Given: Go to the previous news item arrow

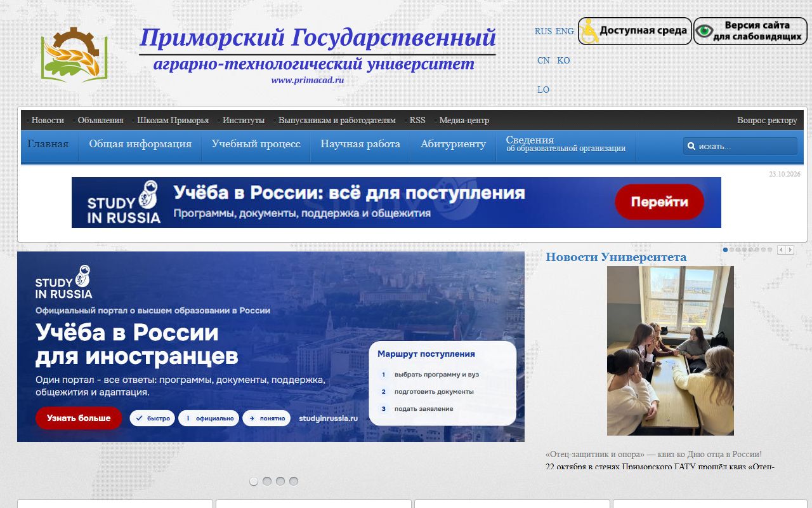Looking at the screenshot, I should tap(781, 250).
